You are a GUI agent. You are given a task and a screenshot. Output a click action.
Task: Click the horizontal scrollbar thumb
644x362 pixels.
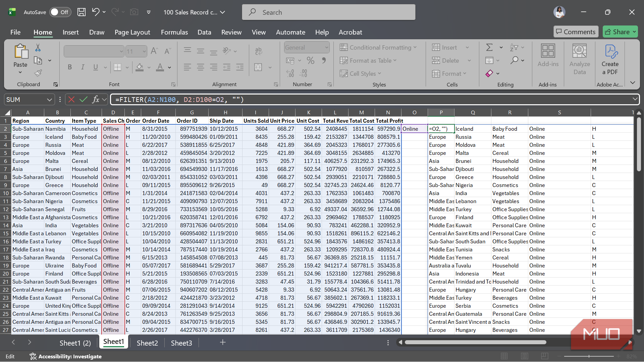476,342
